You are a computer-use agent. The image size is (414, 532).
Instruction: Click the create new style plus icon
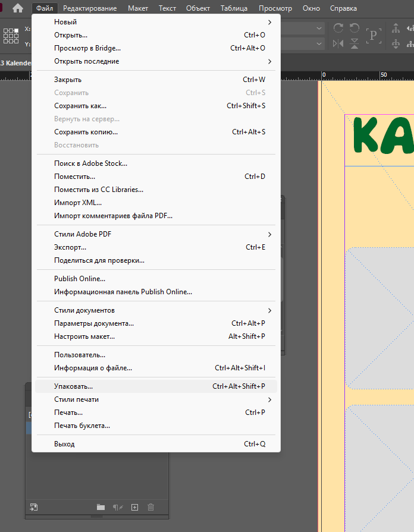[x=134, y=507]
